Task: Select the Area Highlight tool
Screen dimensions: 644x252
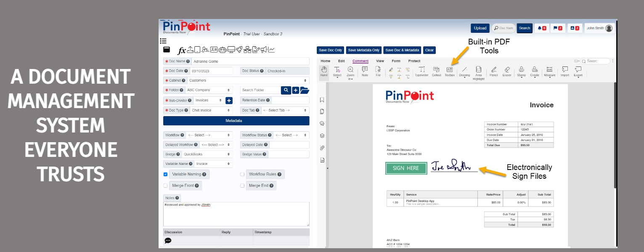Action: pos(478,73)
